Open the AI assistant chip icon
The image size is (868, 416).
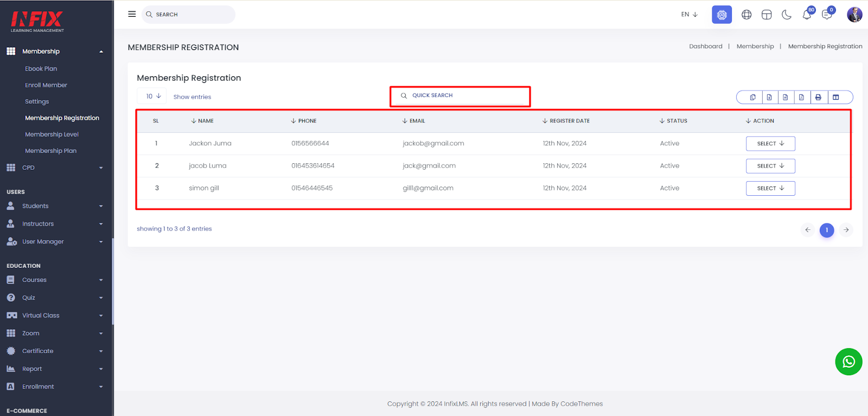722,15
